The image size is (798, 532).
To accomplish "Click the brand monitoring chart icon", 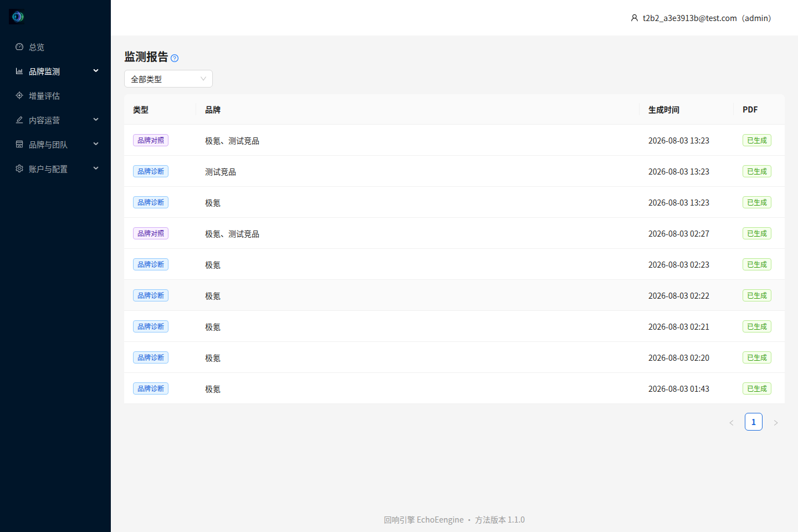I will coord(19,71).
